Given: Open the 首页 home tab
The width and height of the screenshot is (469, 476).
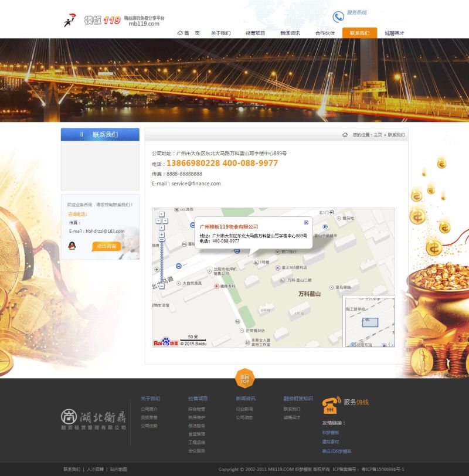Looking at the screenshot, I should pos(188,33).
